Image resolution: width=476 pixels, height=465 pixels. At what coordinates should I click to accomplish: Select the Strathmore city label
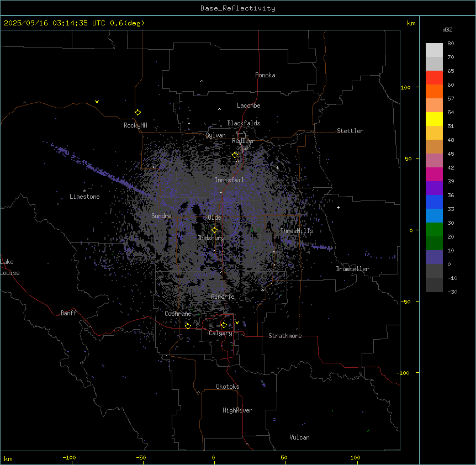pos(285,336)
